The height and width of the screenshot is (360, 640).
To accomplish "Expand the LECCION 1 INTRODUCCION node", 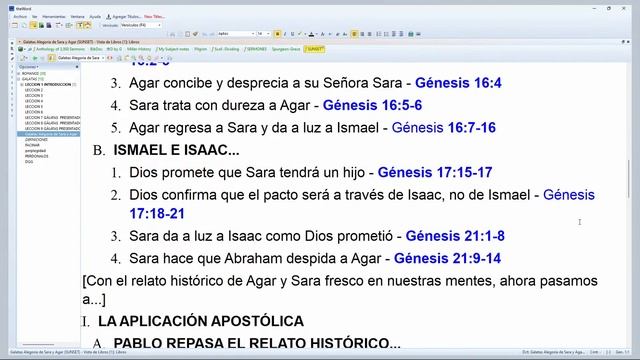I will (x=22, y=84).
